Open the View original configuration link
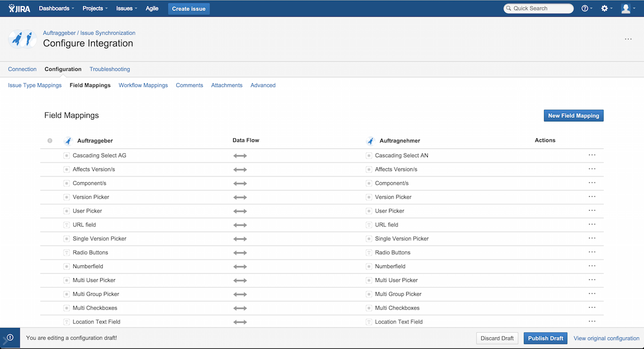Screen dimensions: 644x349 coord(606,338)
